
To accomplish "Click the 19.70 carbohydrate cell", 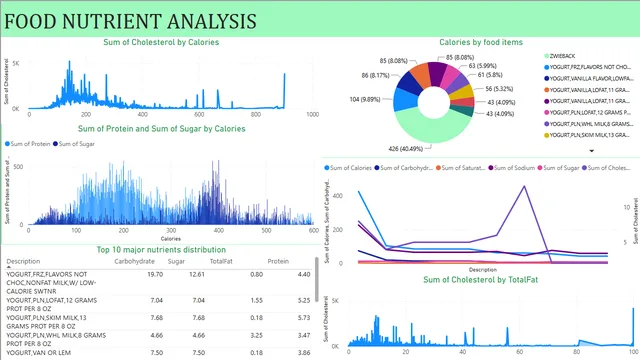I will click(155, 274).
